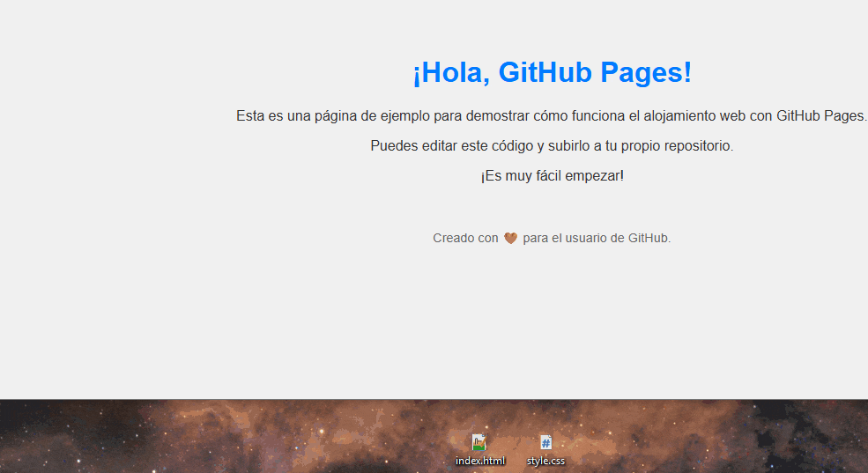The image size is (868, 473).
Task: Select the index.html desktop file icon
Action: click(x=479, y=442)
